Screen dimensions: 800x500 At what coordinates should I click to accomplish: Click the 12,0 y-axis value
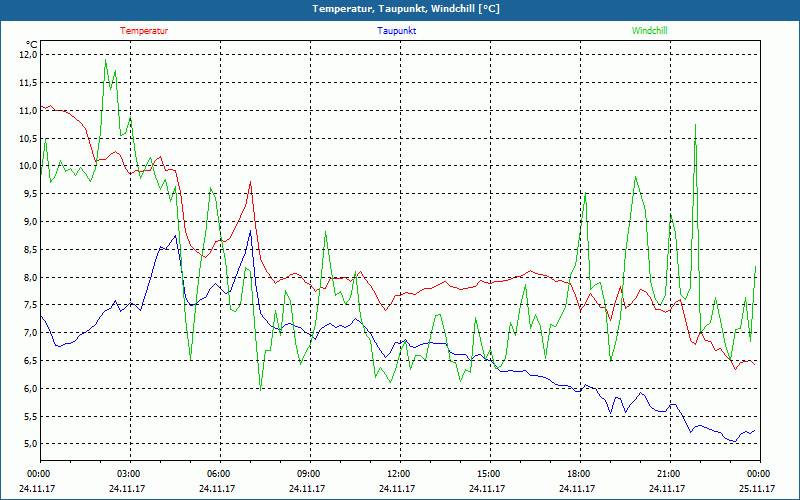pos(28,55)
